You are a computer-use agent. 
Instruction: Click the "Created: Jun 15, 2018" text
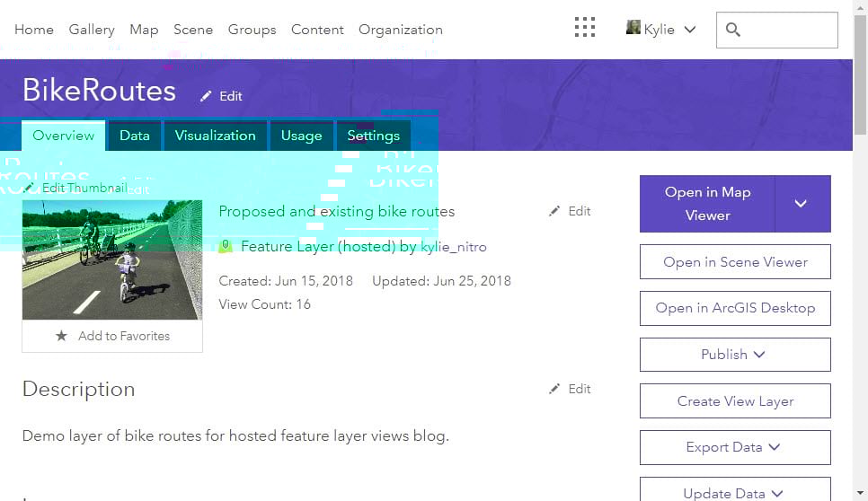point(286,281)
